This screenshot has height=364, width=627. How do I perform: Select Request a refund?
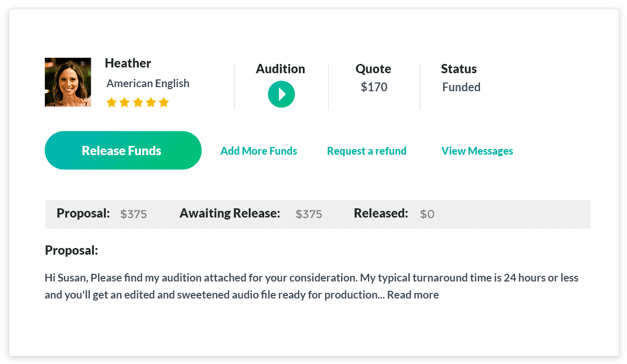point(366,151)
